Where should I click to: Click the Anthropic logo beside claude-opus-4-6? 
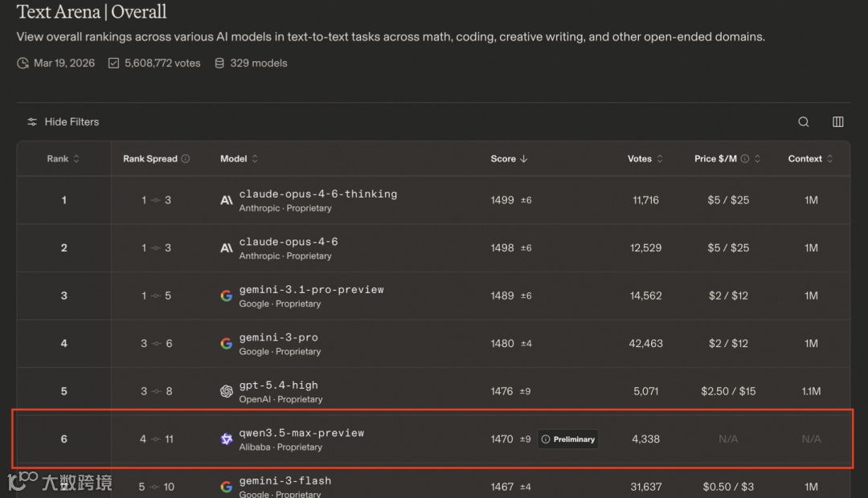(227, 248)
